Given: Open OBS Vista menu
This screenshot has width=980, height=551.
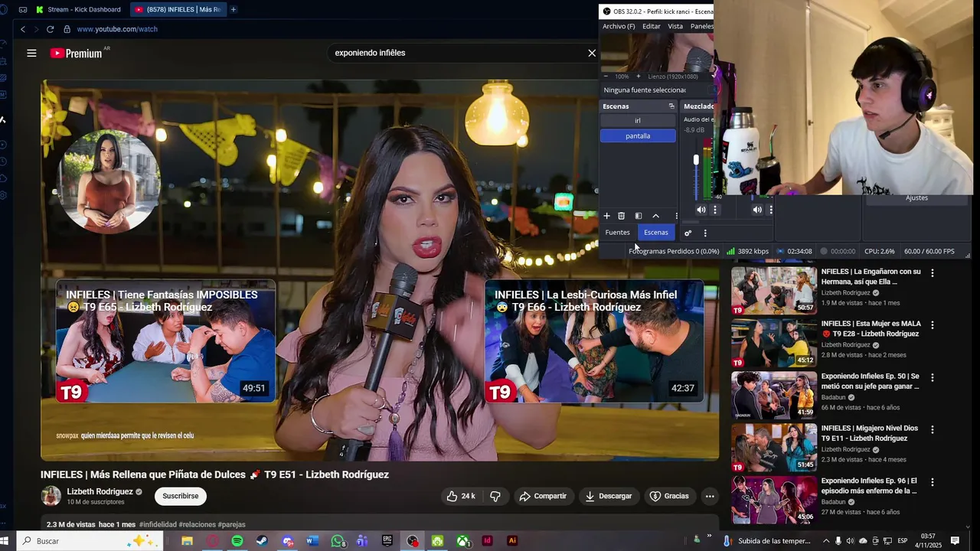Looking at the screenshot, I should pos(675,26).
